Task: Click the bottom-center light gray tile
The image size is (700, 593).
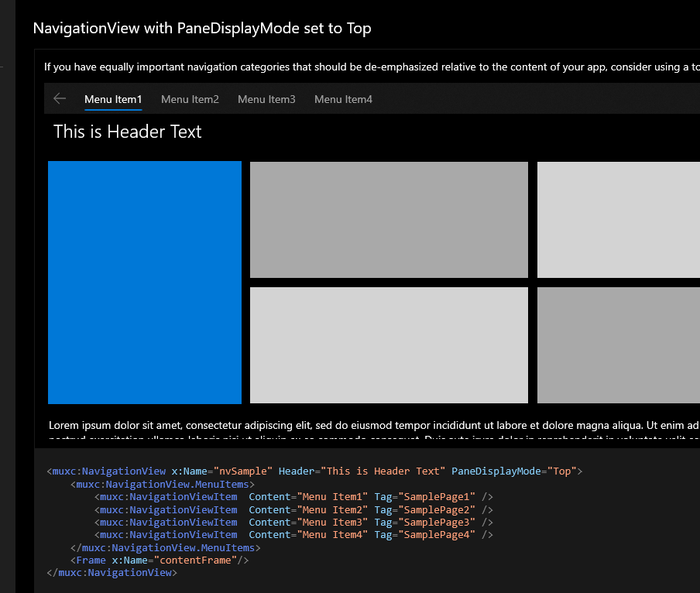Action: click(388, 344)
